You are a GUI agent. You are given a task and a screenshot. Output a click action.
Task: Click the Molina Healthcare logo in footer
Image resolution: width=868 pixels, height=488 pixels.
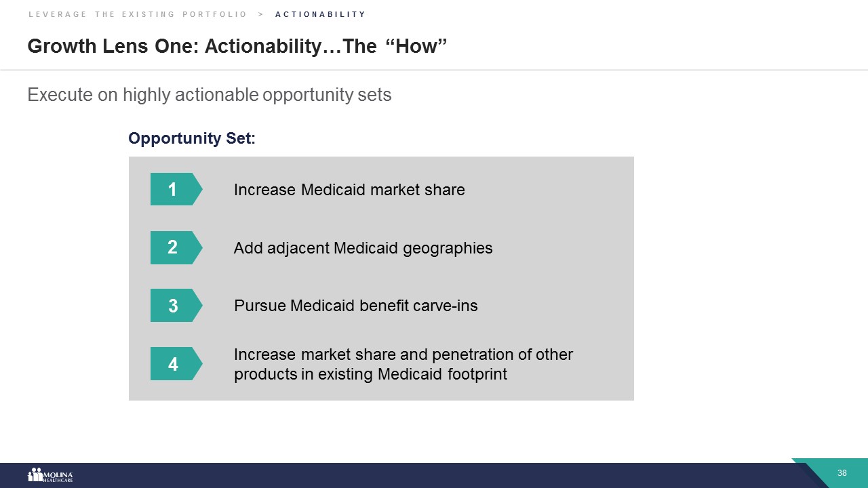coord(50,475)
